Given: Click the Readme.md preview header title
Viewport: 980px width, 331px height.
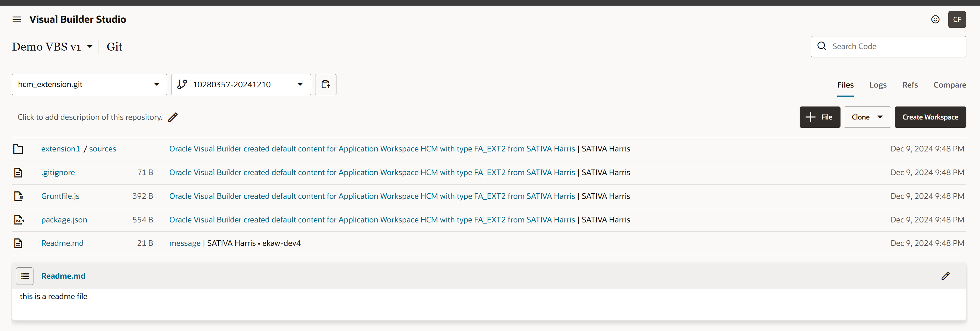Looking at the screenshot, I should [x=63, y=276].
